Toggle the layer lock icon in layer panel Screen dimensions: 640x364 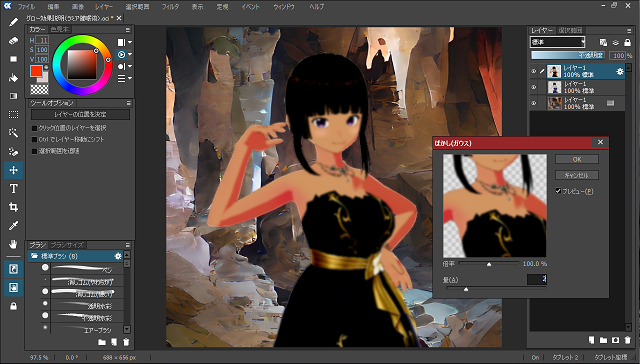[628, 42]
